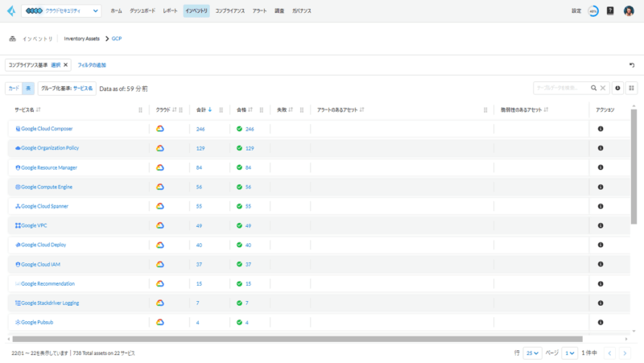Image resolution: width=644 pixels, height=363 pixels.
Task: Click the undo/reset filters icon
Action: pos(632,64)
